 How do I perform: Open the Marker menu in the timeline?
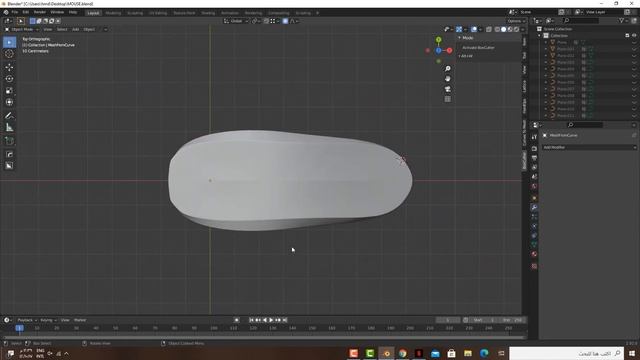(80, 320)
